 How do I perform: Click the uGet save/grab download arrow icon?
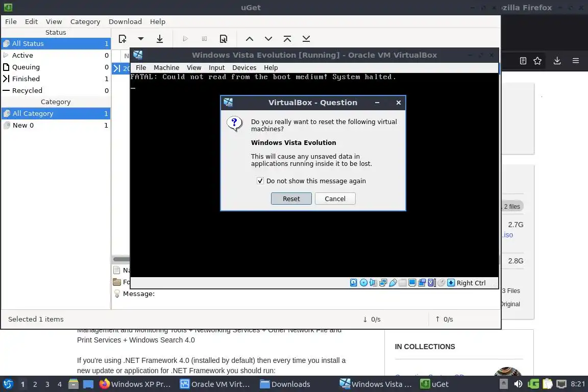pyautogui.click(x=160, y=39)
